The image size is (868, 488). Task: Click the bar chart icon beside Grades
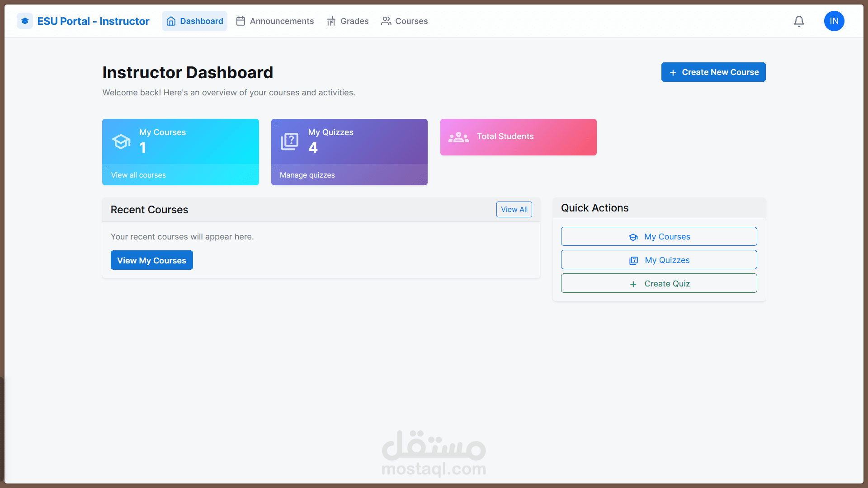330,21
